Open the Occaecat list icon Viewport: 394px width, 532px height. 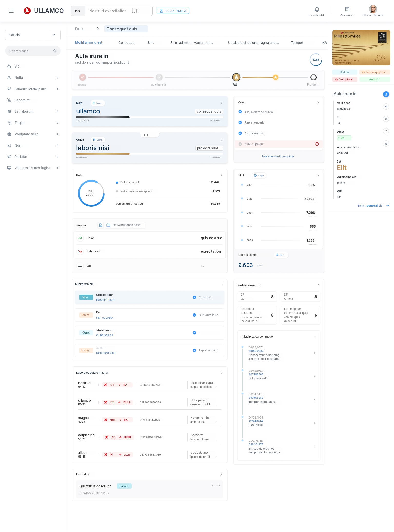(347, 9)
